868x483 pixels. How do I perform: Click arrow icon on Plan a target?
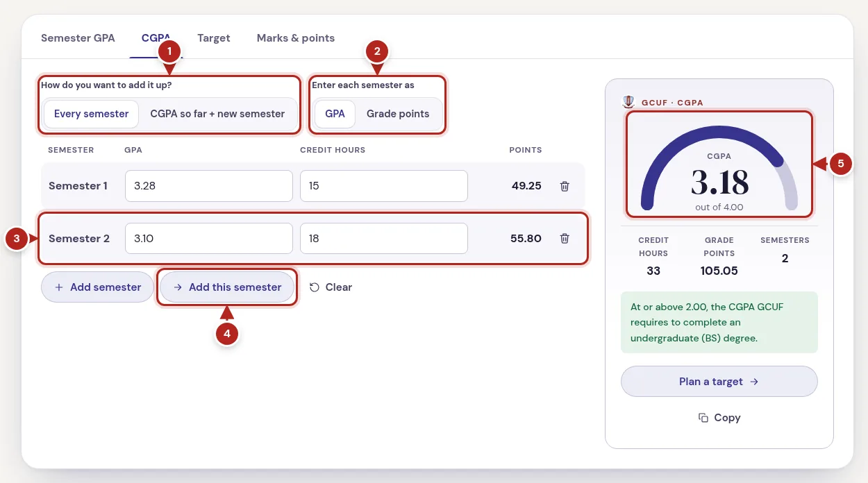click(754, 382)
